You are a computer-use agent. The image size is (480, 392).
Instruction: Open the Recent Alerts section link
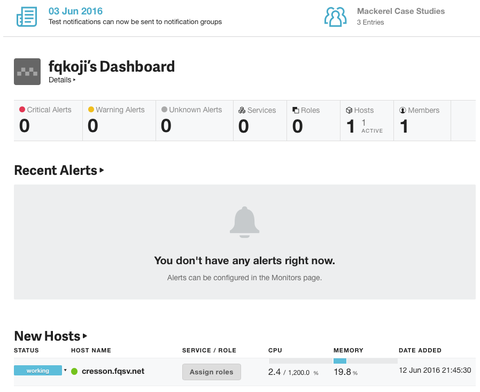(59, 170)
